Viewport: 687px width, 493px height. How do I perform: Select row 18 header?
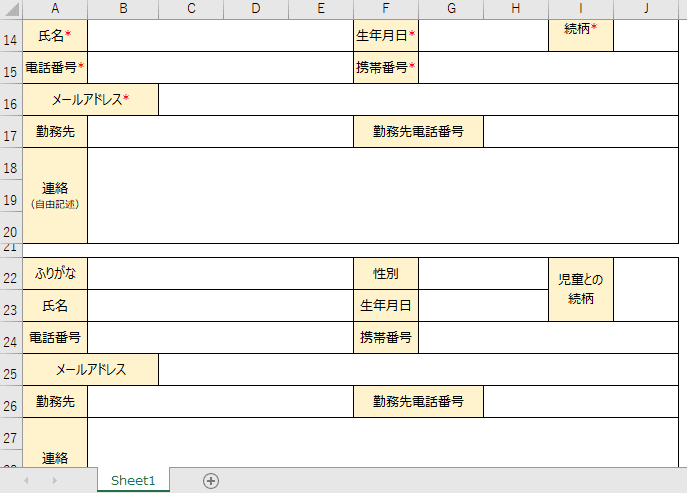(11, 163)
